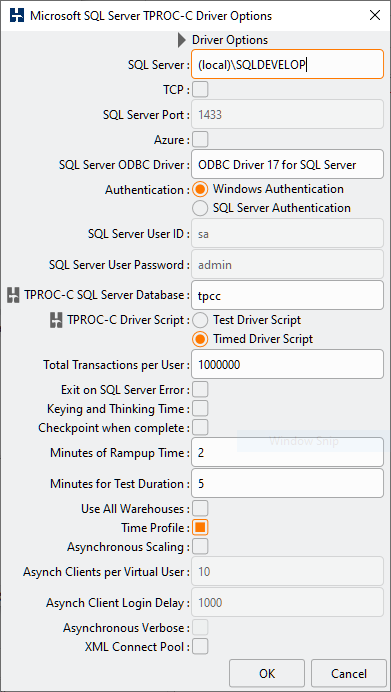Image resolution: width=391 pixels, height=692 pixels.
Task: Click the SQL Server Port field
Action: tap(288, 115)
